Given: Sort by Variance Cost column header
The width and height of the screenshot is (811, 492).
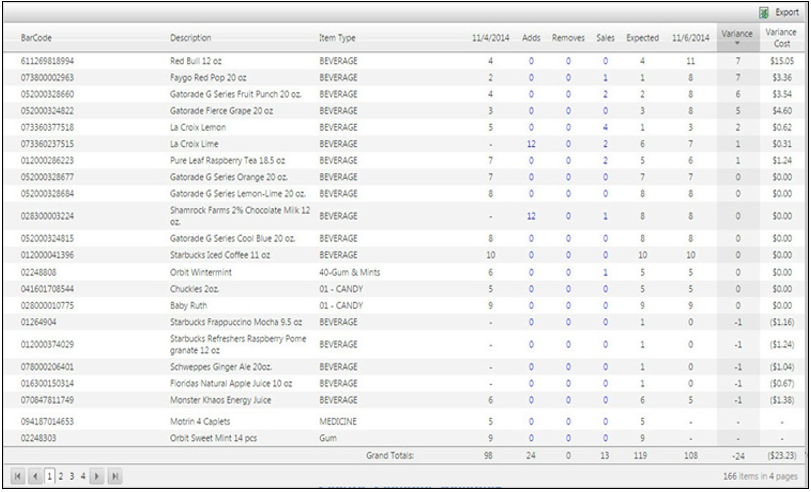Looking at the screenshot, I should coord(781,38).
